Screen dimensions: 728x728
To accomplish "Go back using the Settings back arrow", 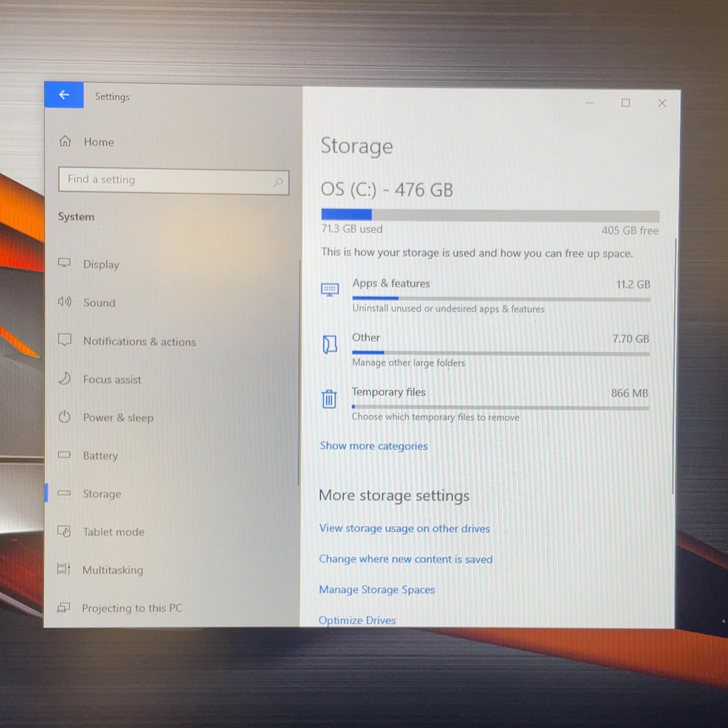I will [x=64, y=95].
